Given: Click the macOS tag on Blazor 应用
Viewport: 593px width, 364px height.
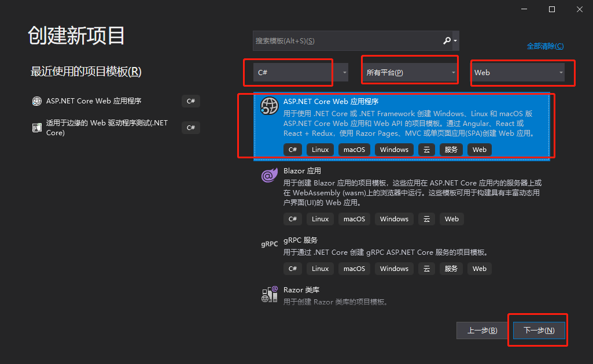Looking at the screenshot, I should [x=353, y=218].
